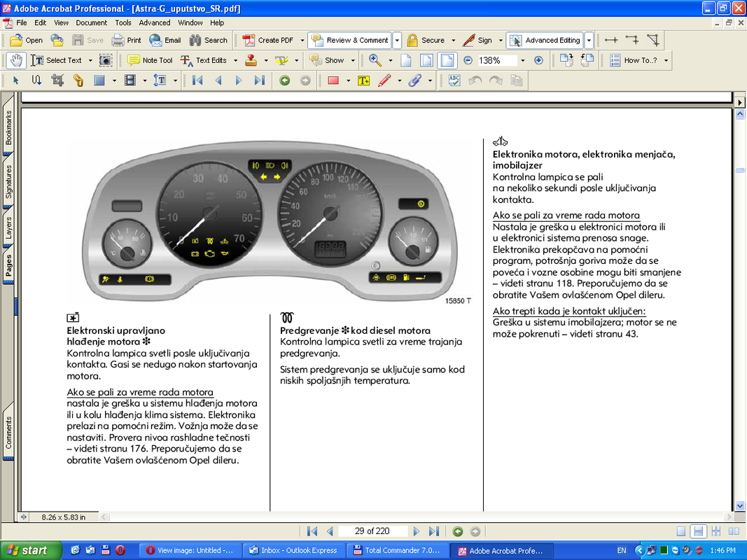Rotate page counterclockwise icon
The width and height of the screenshot is (747, 560).
587,60
